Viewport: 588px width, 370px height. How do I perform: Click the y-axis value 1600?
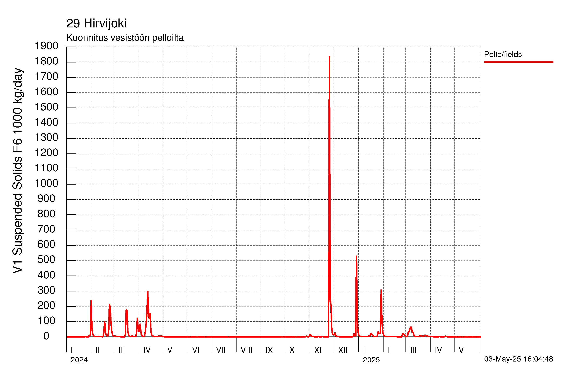tap(46, 92)
